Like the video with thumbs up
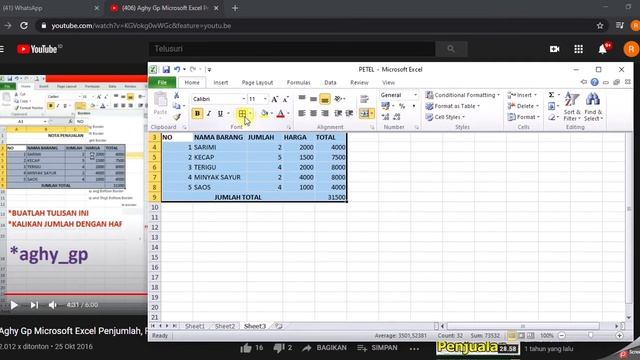The image size is (640, 360). pos(246,348)
